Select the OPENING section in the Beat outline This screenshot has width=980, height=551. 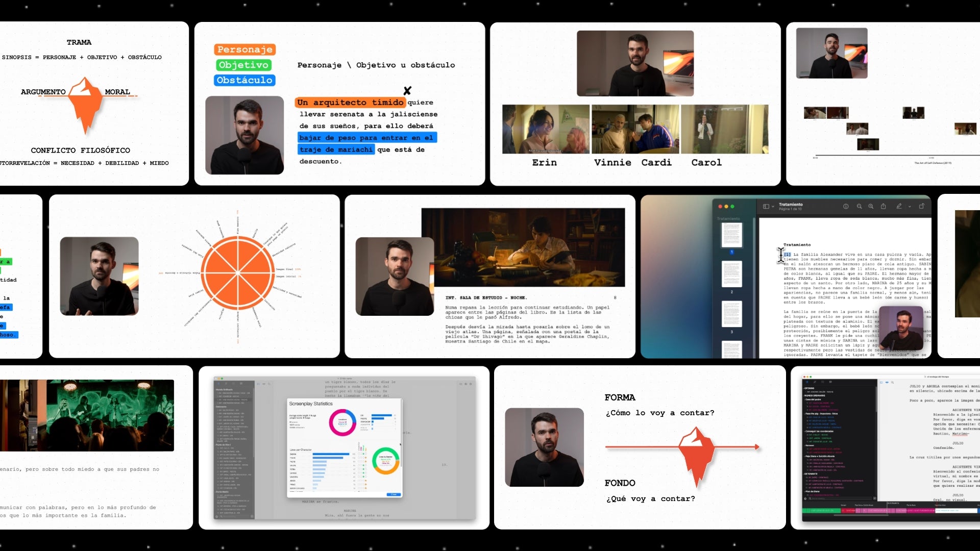point(810,388)
